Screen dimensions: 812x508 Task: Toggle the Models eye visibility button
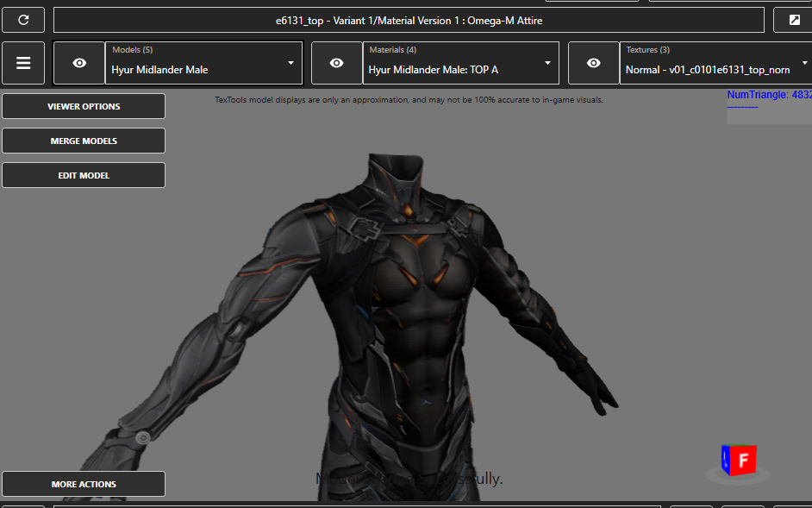coord(79,63)
